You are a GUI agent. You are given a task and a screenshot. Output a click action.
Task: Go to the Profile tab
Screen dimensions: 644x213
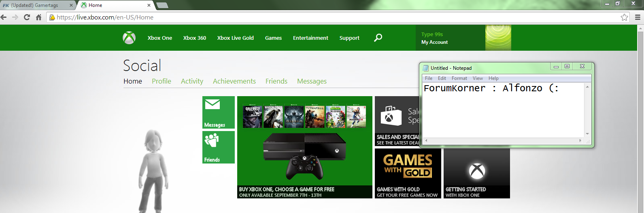(x=162, y=81)
